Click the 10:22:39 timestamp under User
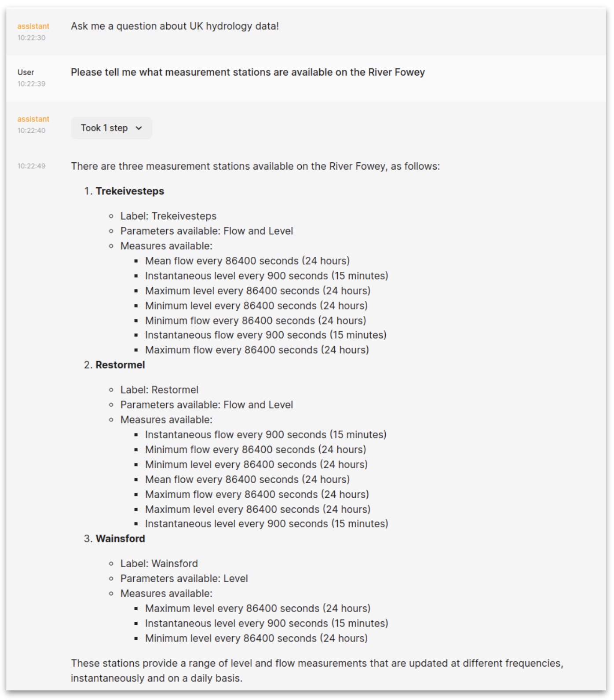The width and height of the screenshot is (614, 700). pyautogui.click(x=31, y=84)
